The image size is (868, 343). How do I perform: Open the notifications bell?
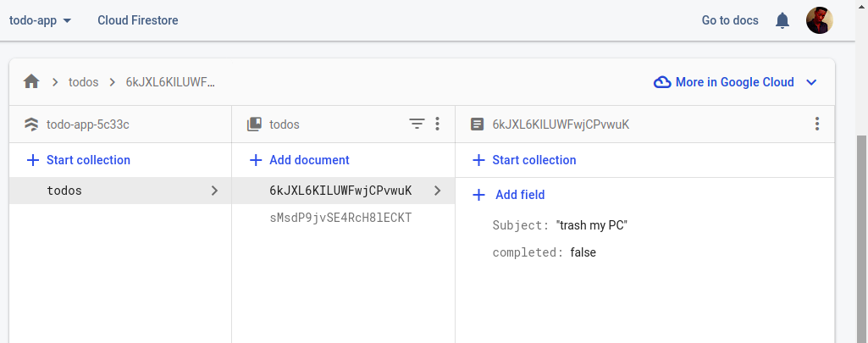tap(782, 20)
